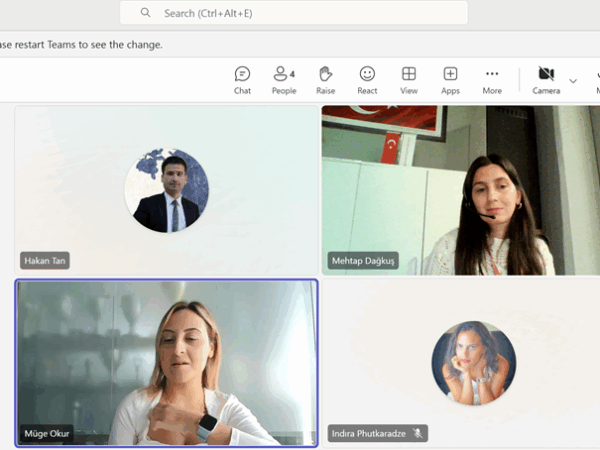600x450 pixels.
Task: Open the View layout menu
Action: click(409, 80)
